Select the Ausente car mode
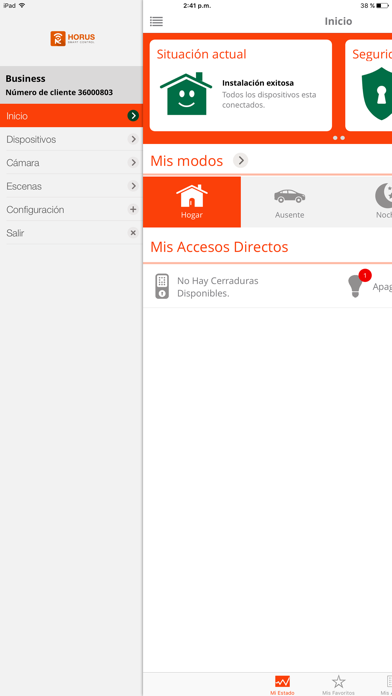 (x=289, y=202)
